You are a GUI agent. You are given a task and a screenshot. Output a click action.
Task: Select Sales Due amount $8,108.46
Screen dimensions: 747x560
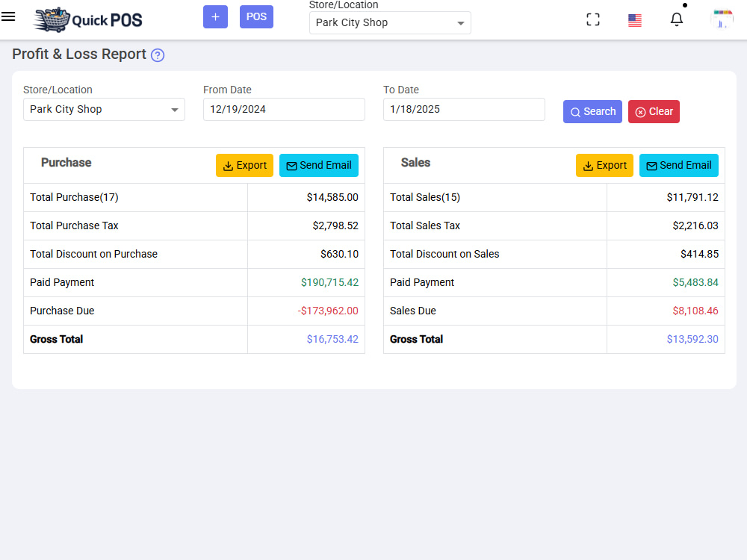click(695, 311)
